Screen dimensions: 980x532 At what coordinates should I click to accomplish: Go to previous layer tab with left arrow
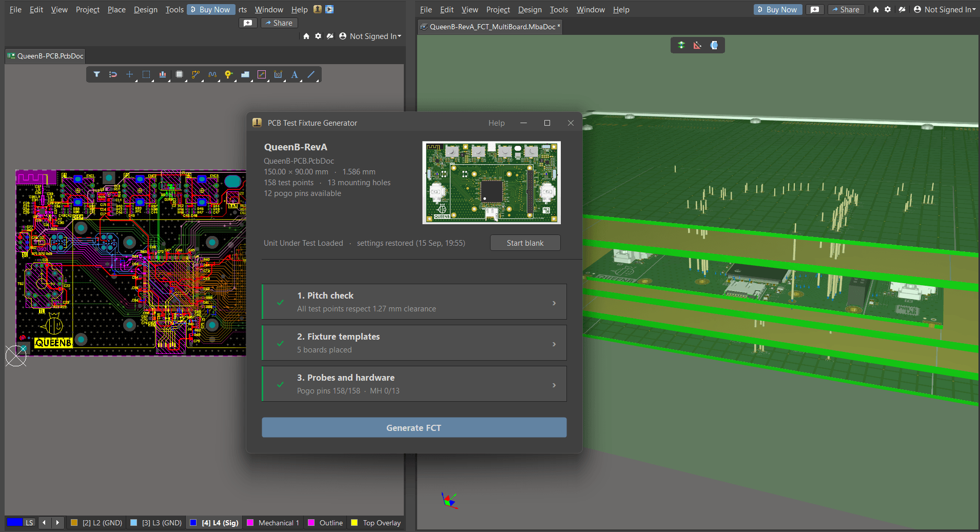44,523
